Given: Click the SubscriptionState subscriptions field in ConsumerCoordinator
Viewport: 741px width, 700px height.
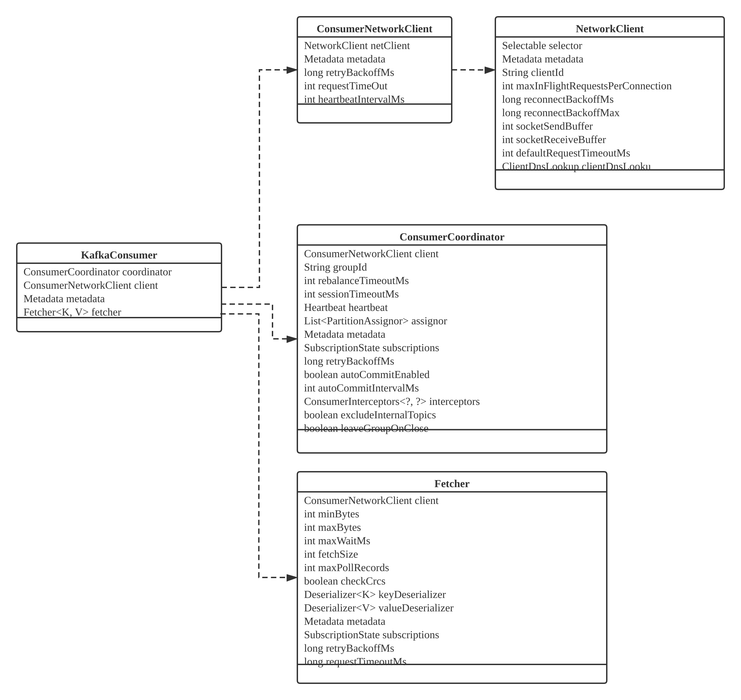Looking at the screenshot, I should pyautogui.click(x=372, y=355).
